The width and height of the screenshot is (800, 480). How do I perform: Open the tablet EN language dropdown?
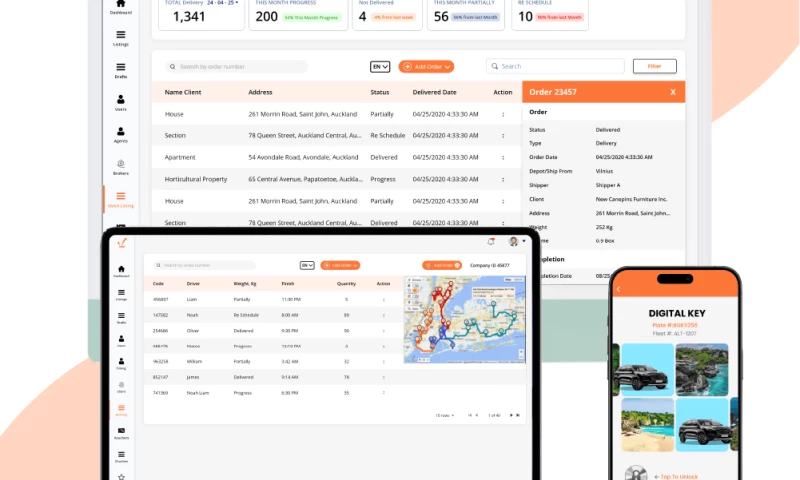[307, 265]
